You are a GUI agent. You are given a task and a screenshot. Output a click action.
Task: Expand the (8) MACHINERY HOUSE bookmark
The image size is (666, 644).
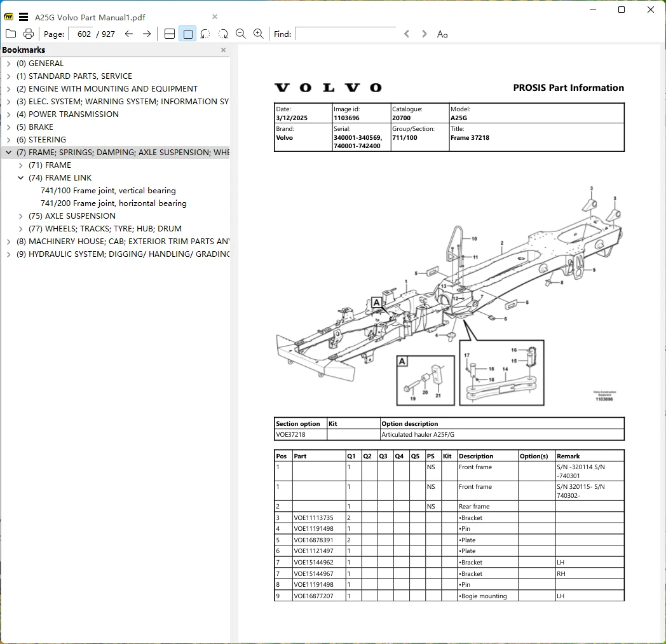click(x=8, y=242)
